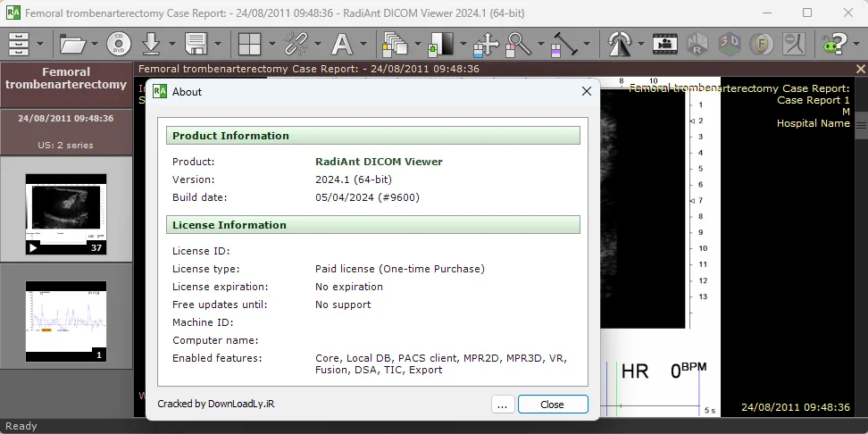Click the image fusion F icon
The height and width of the screenshot is (434, 868).
point(762,44)
